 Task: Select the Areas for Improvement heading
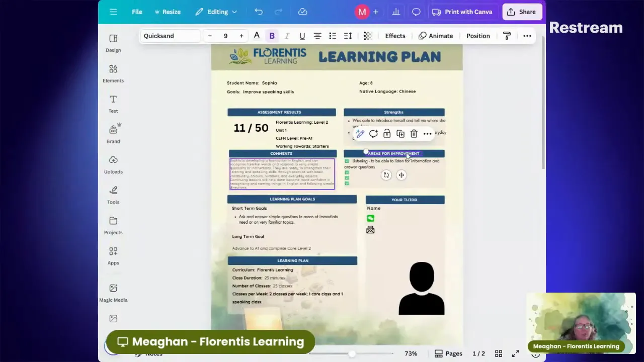393,153
